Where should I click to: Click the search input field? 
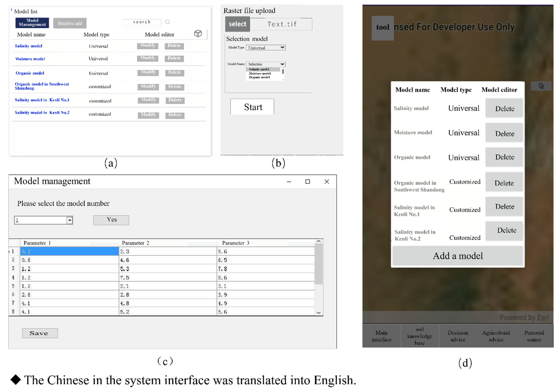[142, 22]
